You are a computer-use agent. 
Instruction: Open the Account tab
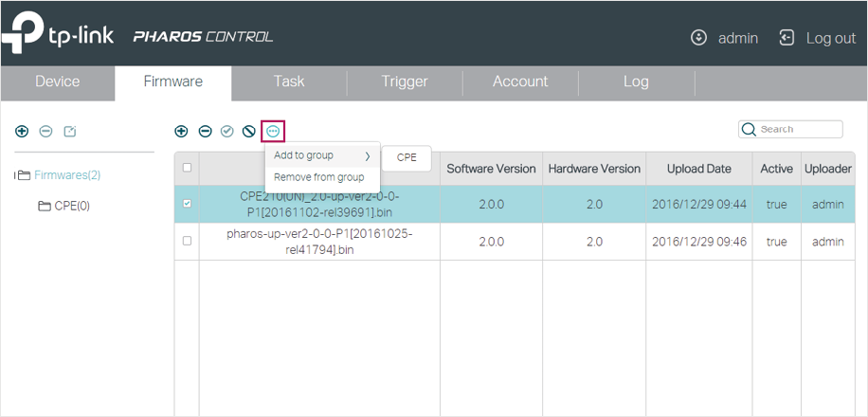[x=520, y=82]
